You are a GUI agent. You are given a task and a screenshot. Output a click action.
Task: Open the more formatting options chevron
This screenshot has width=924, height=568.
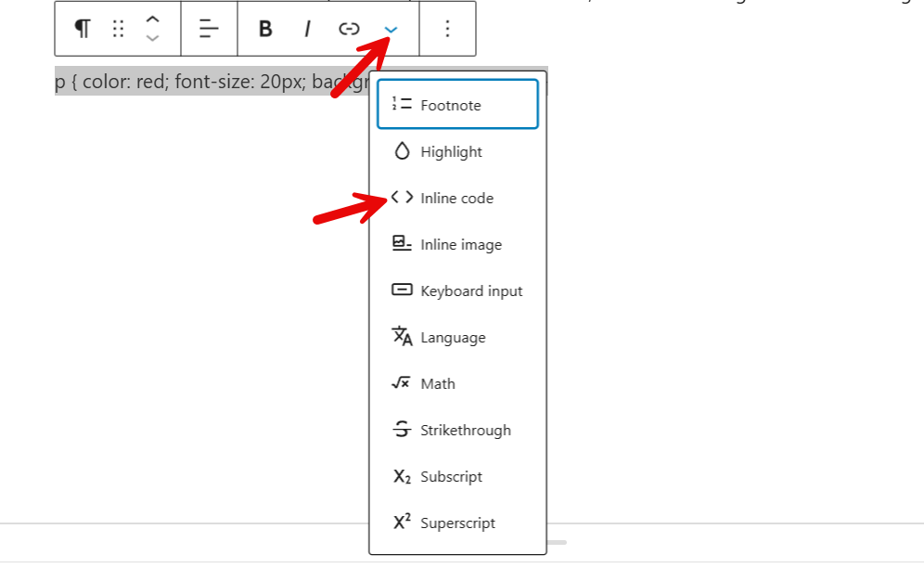coord(390,29)
